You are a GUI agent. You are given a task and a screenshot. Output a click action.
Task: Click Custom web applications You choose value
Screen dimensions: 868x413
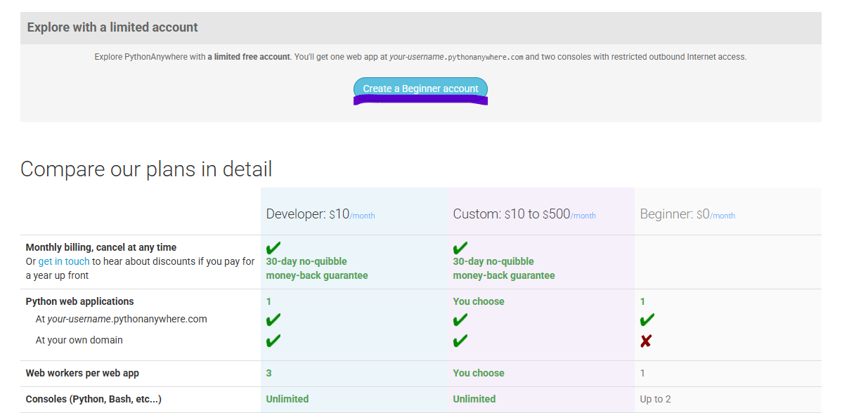point(479,301)
